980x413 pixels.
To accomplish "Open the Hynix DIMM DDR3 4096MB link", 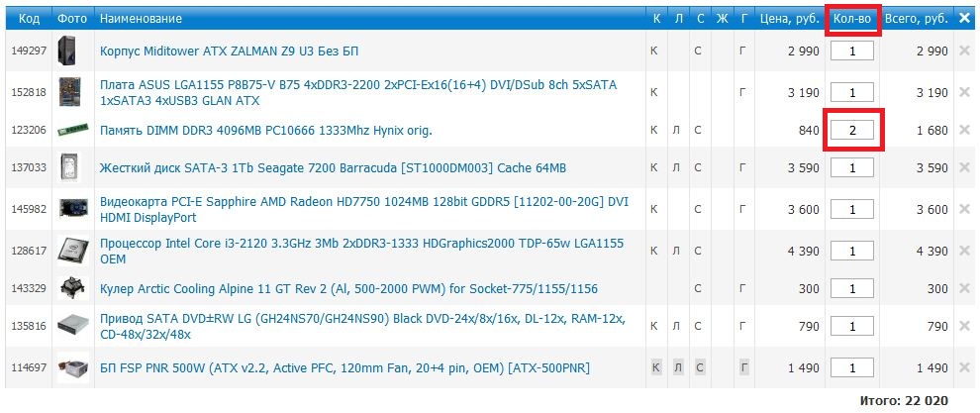I will 266,131.
